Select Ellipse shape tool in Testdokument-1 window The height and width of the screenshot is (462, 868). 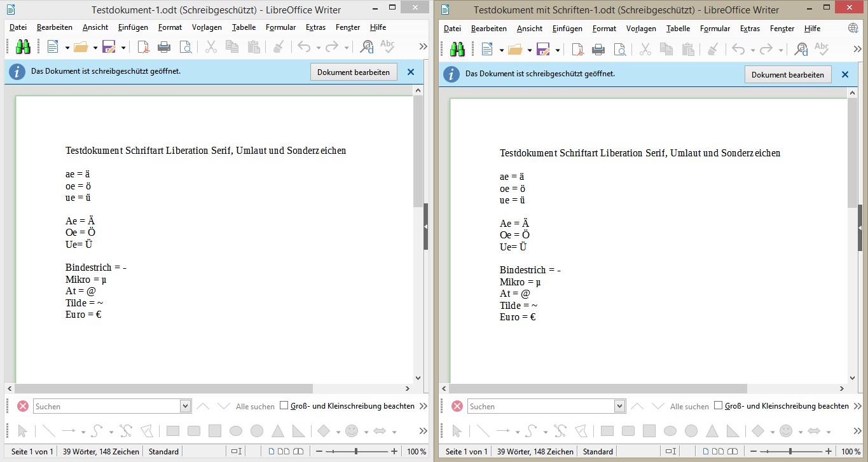[236, 431]
